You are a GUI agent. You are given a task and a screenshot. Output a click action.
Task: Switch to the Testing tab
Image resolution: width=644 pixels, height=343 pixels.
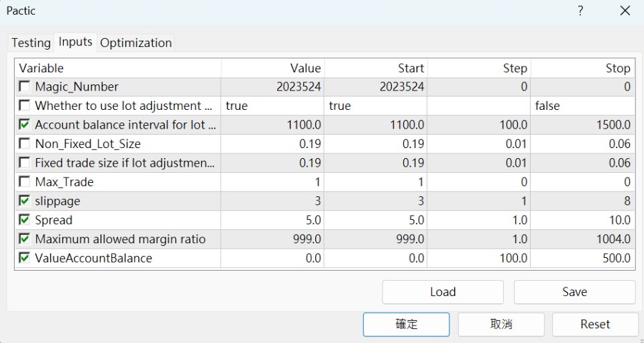tap(31, 43)
